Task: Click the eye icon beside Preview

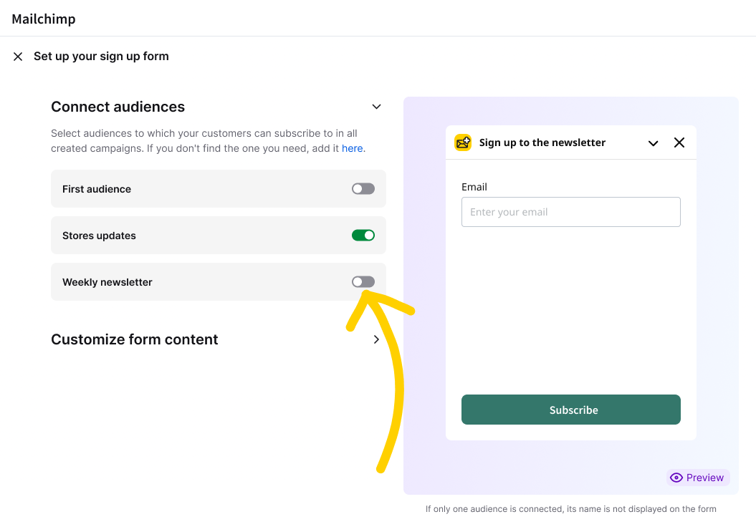Action: pyautogui.click(x=676, y=478)
